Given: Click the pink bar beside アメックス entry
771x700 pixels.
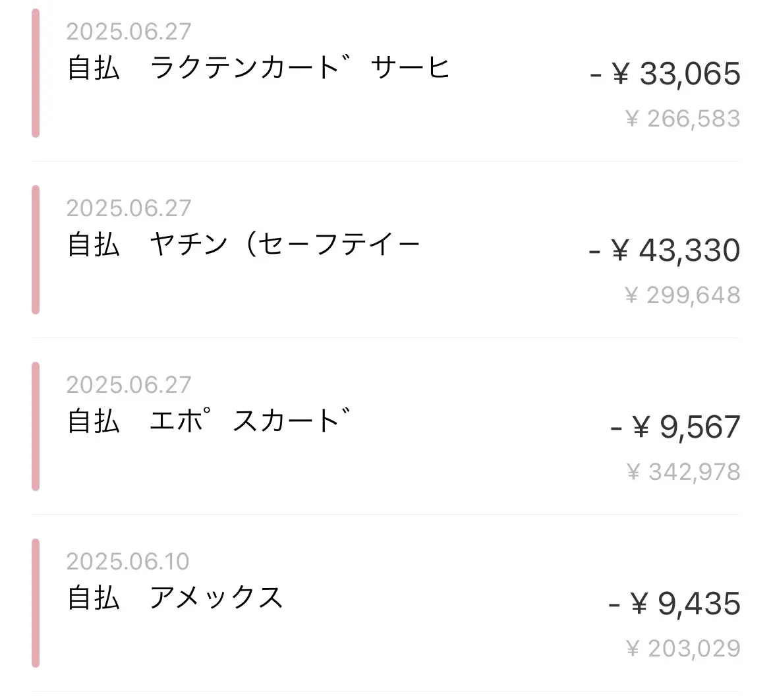Looking at the screenshot, I should (x=36, y=602).
